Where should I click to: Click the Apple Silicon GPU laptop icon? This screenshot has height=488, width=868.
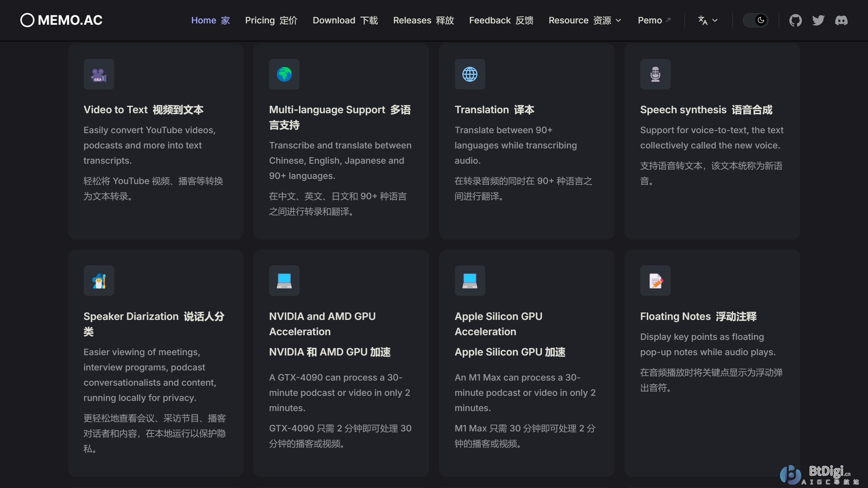point(470,281)
